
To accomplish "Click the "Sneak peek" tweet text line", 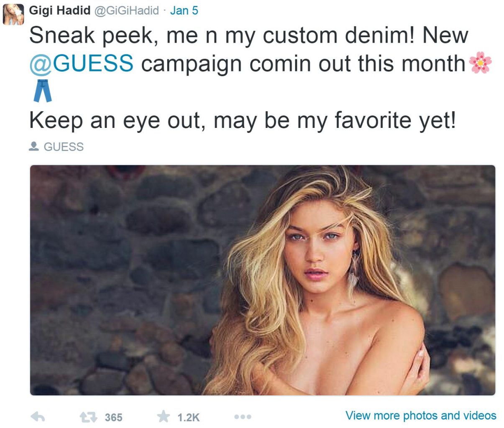I will [x=248, y=36].
